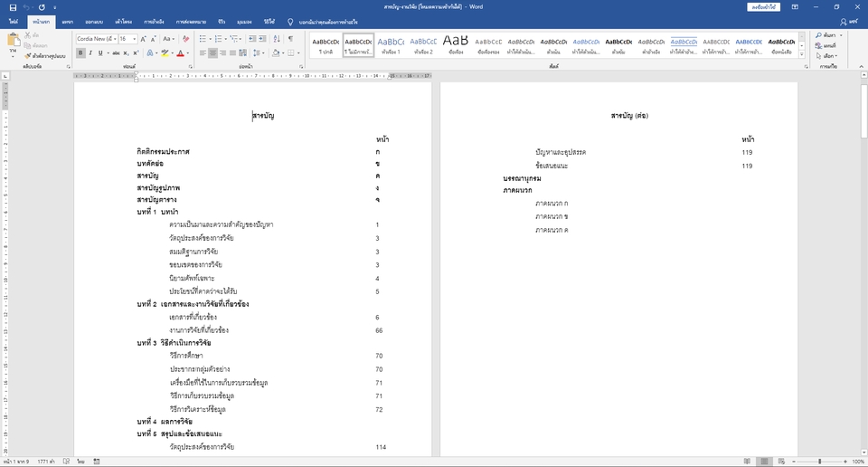
Task: Decrease paragraph indent
Action: pos(252,39)
